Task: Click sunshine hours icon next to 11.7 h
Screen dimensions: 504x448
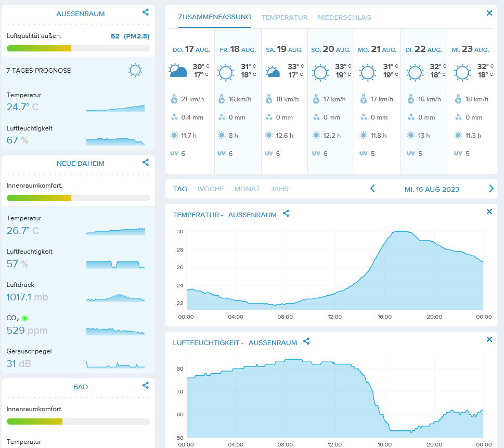Action: pyautogui.click(x=174, y=135)
